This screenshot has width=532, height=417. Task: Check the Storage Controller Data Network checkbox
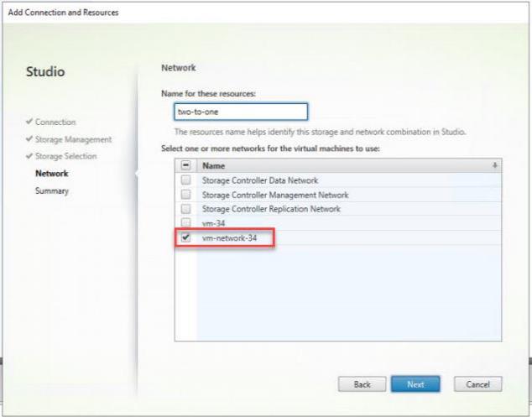[x=185, y=180]
